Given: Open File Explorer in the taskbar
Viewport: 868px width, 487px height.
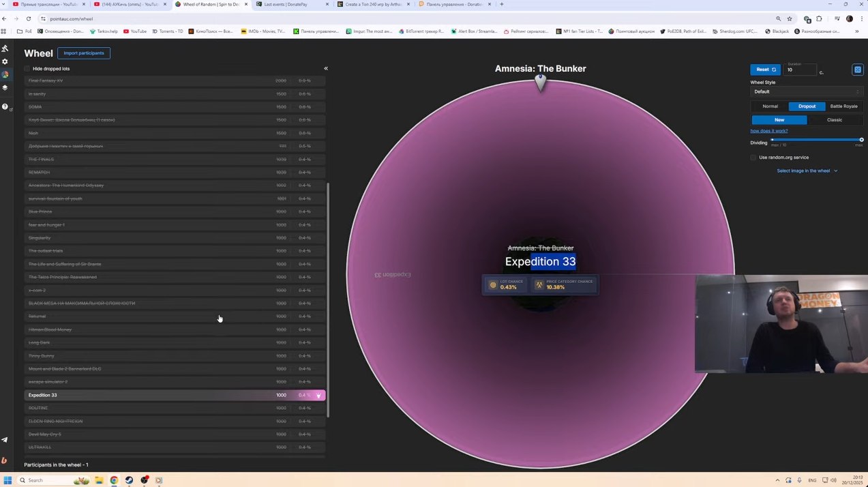Looking at the screenshot, I should (99, 480).
